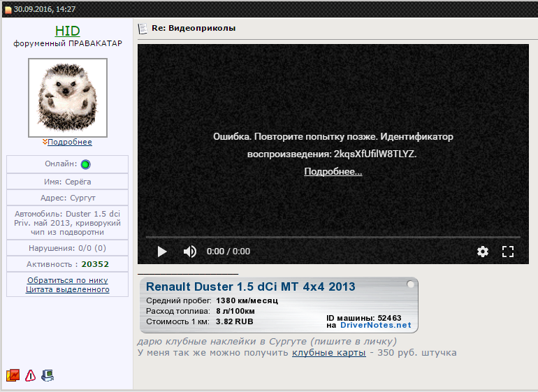Click the post status icon beside the date
This screenshot has width=538, height=392.
[x=8, y=10]
